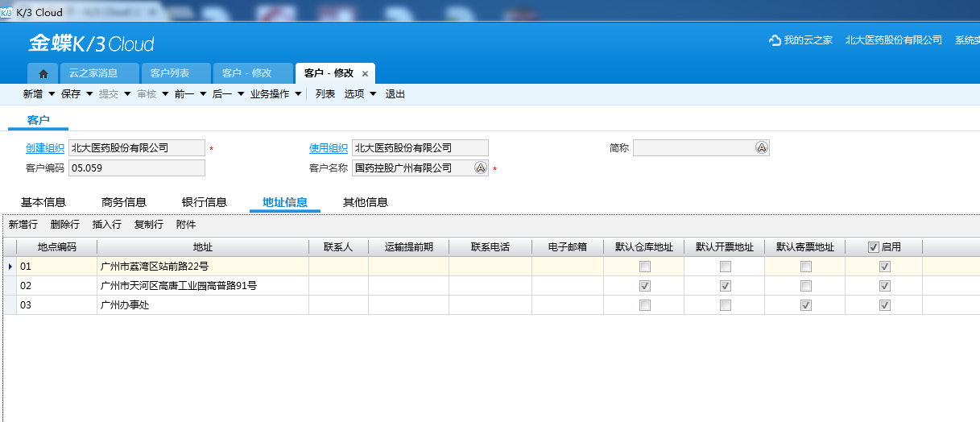
Task: Toggle 启用 checkbox for row 01
Action: click(885, 267)
